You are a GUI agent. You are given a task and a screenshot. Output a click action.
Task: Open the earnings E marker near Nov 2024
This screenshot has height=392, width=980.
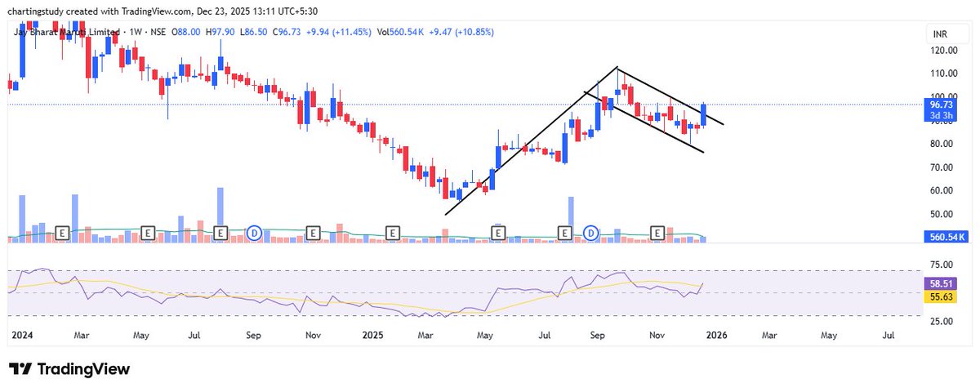[x=312, y=233]
